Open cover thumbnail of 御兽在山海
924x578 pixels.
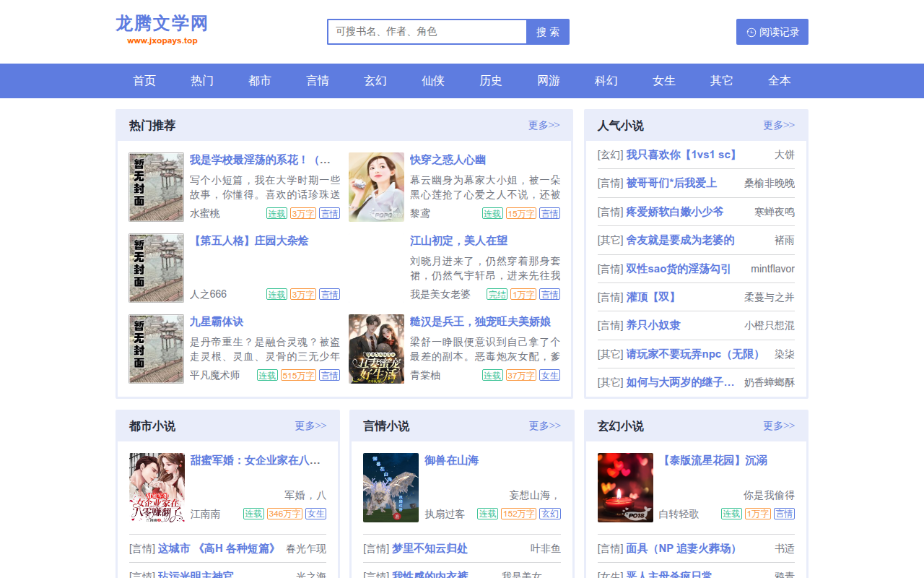pos(391,488)
